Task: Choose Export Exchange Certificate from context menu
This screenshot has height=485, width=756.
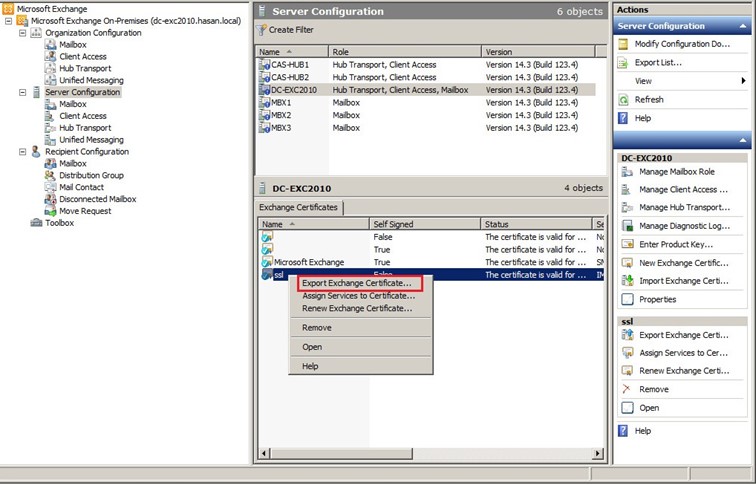Action: pos(360,283)
